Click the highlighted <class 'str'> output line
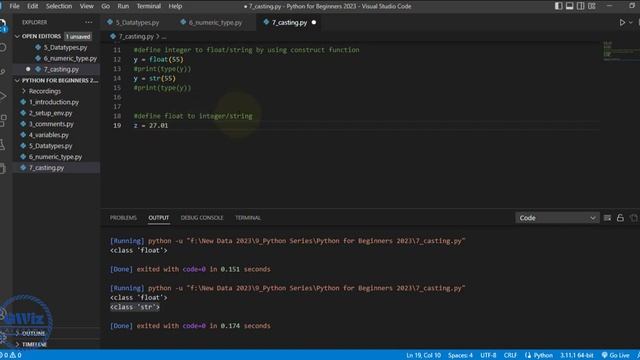Viewport: 640px width, 360px height. (135, 307)
